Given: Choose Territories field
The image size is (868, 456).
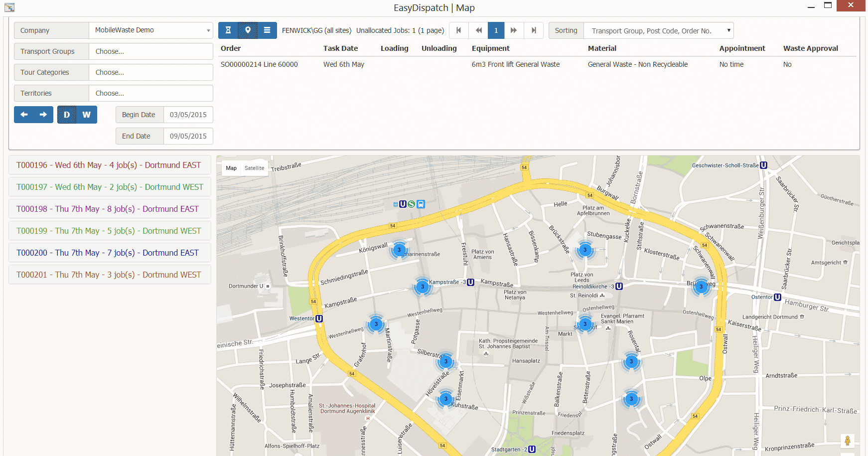Looking at the screenshot, I should (x=150, y=93).
